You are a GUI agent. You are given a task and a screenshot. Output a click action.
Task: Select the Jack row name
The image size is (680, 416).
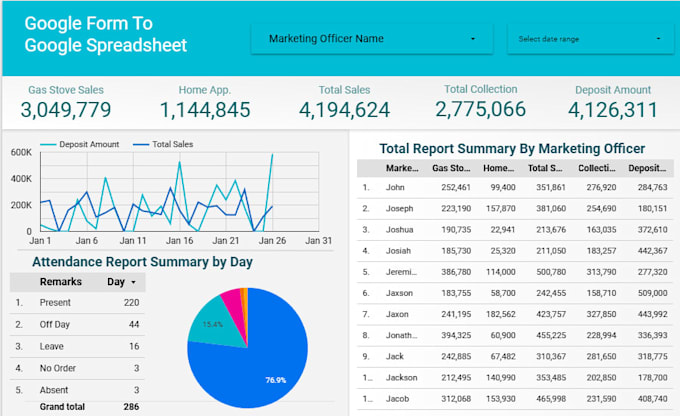[x=395, y=357]
